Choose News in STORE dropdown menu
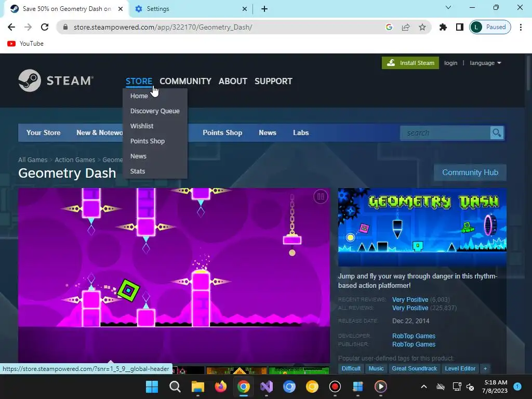This screenshot has height=399, width=532. coord(138,156)
